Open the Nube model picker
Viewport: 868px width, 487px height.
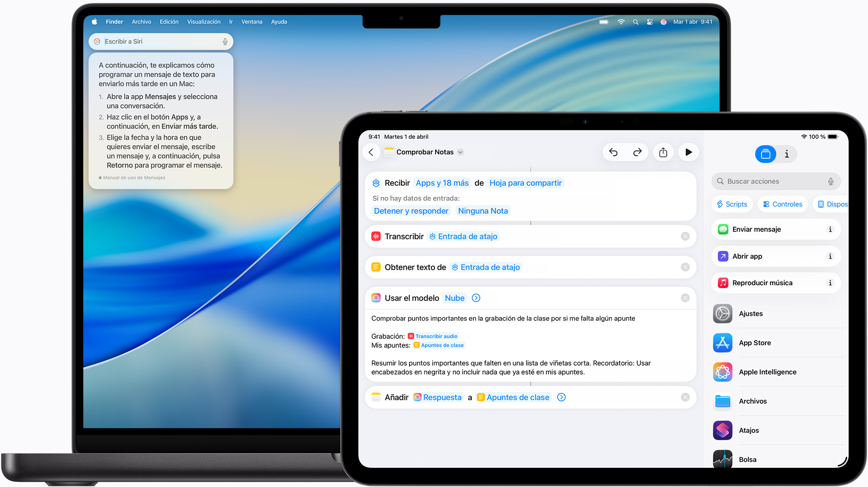454,298
